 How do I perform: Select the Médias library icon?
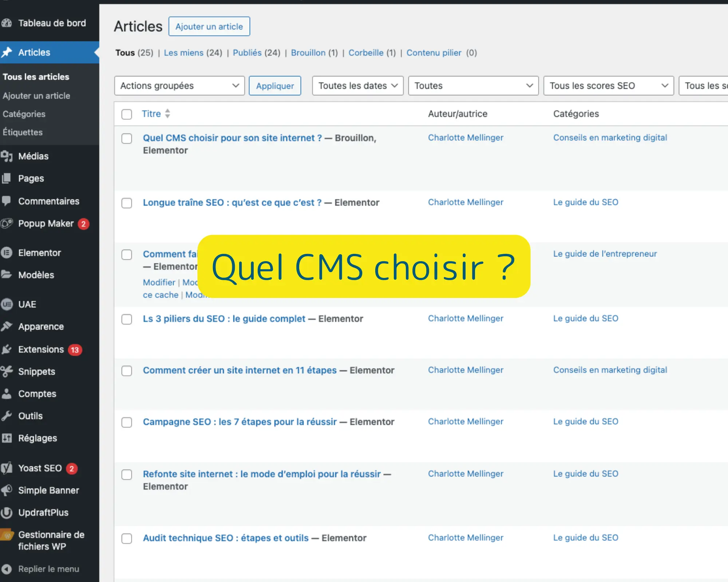(x=7, y=156)
